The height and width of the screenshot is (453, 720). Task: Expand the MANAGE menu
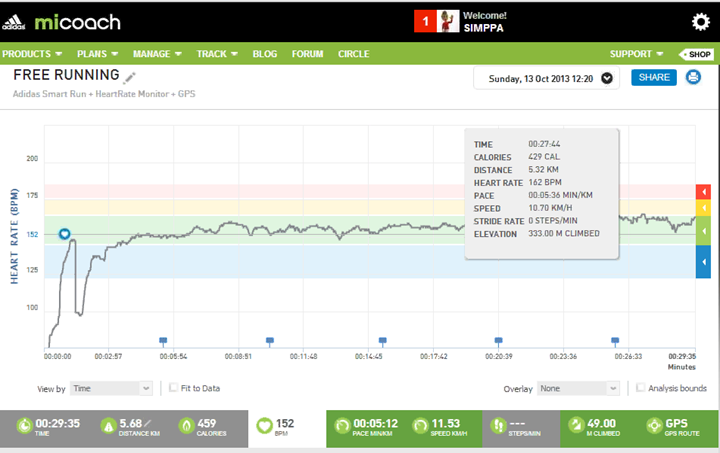click(157, 54)
